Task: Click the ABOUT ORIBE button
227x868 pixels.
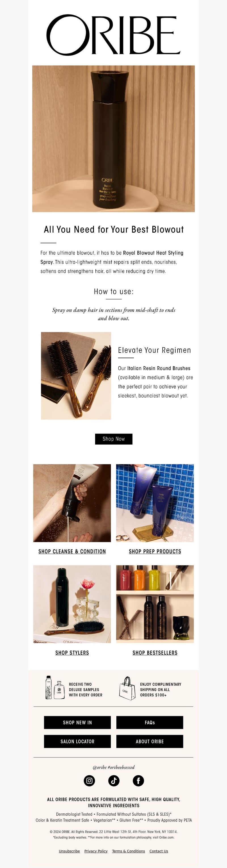Action: (150, 741)
